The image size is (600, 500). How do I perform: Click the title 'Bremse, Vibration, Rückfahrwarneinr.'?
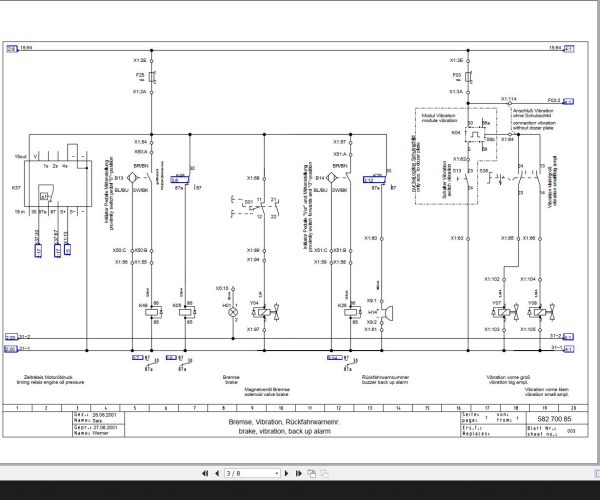click(284, 422)
